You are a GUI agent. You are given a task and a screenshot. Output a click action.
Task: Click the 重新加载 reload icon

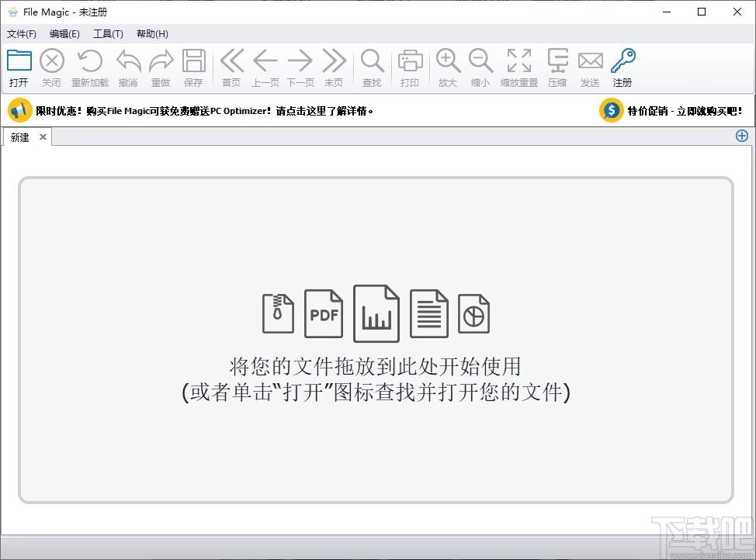coord(90,61)
